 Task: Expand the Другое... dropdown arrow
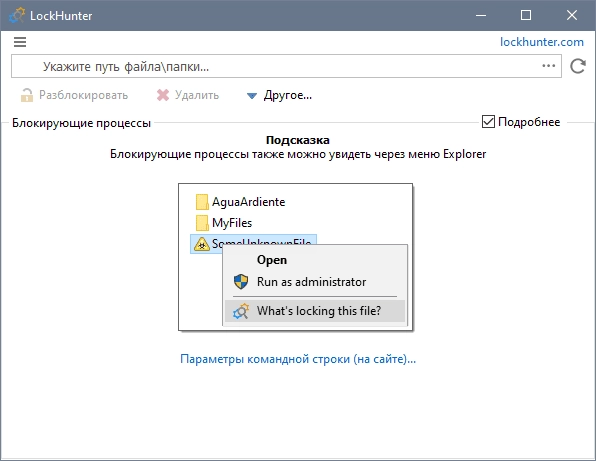(252, 96)
